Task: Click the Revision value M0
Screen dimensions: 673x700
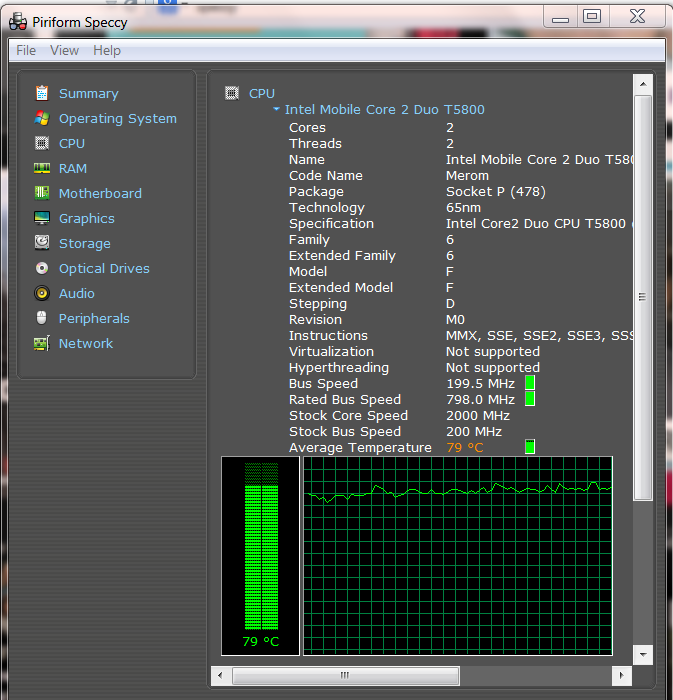Action: point(455,320)
